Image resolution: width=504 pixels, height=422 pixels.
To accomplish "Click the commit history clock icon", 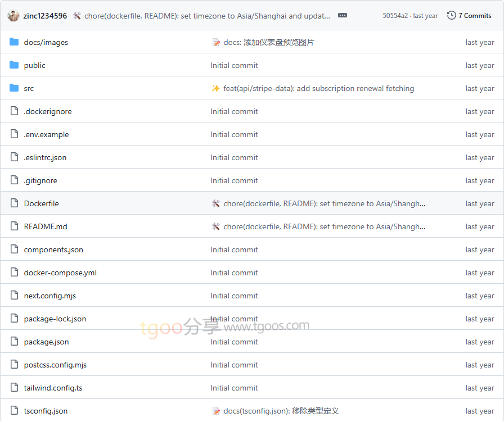I will [x=451, y=15].
